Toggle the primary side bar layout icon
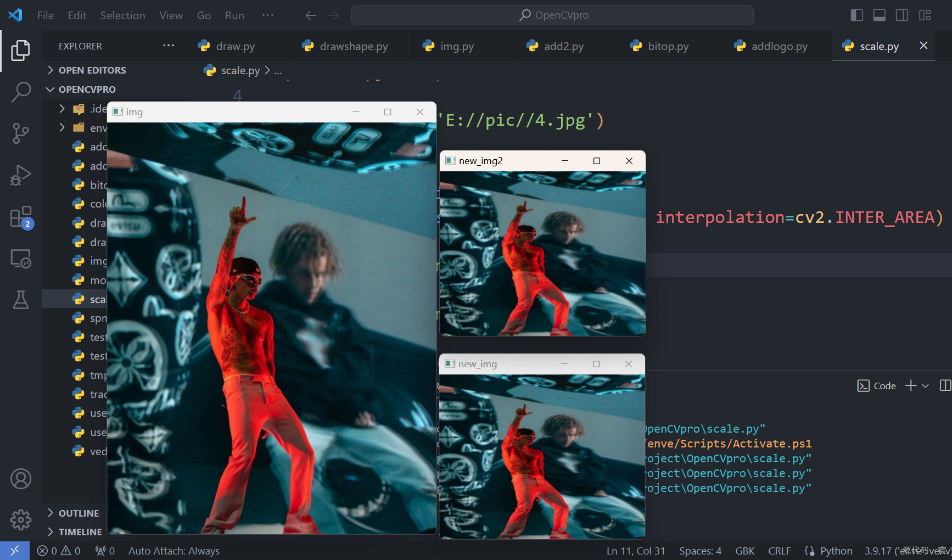Viewport: 952px width, 560px height. coord(856,15)
